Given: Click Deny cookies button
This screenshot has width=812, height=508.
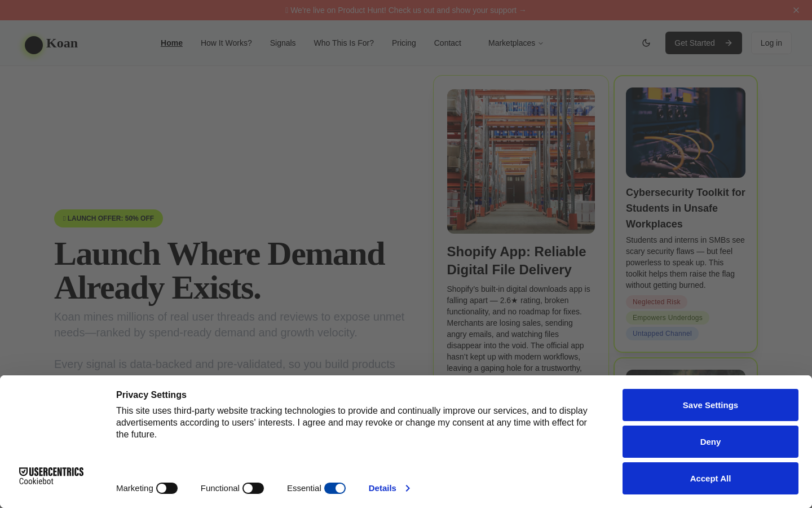Looking at the screenshot, I should pos(710,441).
